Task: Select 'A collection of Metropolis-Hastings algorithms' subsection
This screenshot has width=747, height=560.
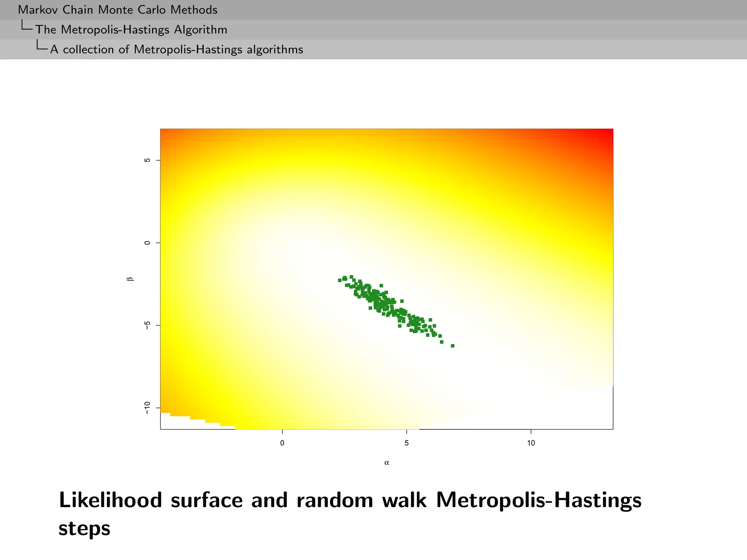Action: pyautogui.click(x=177, y=49)
